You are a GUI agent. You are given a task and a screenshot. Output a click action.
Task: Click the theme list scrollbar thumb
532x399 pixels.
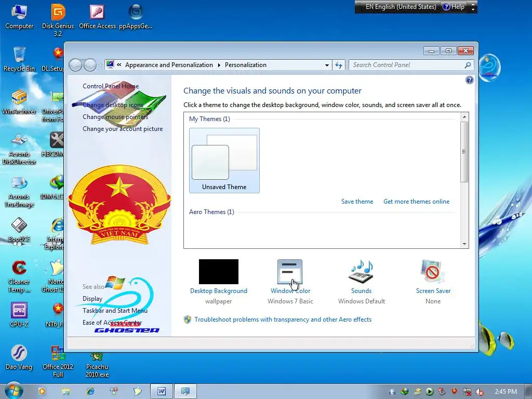click(464, 152)
